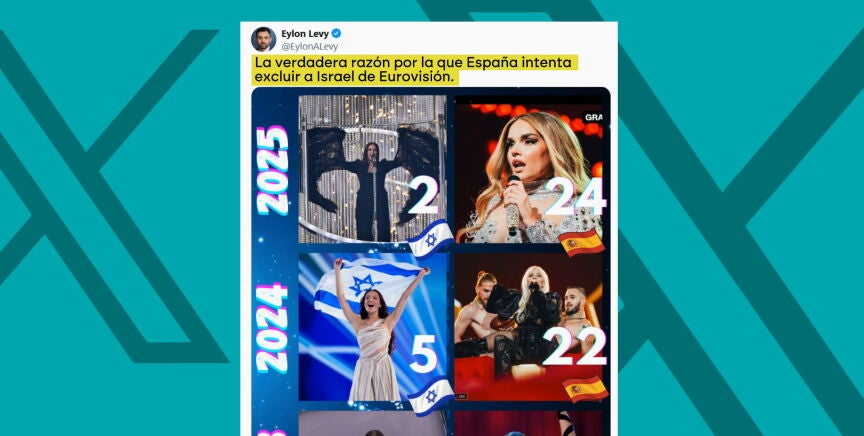Open the Eylon Levy display name link
The image size is (864, 436).
pos(305,34)
